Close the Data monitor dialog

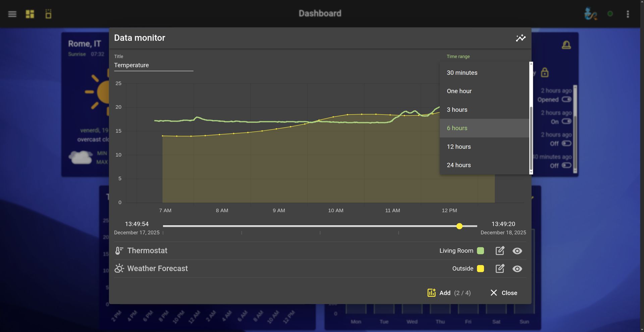point(503,293)
